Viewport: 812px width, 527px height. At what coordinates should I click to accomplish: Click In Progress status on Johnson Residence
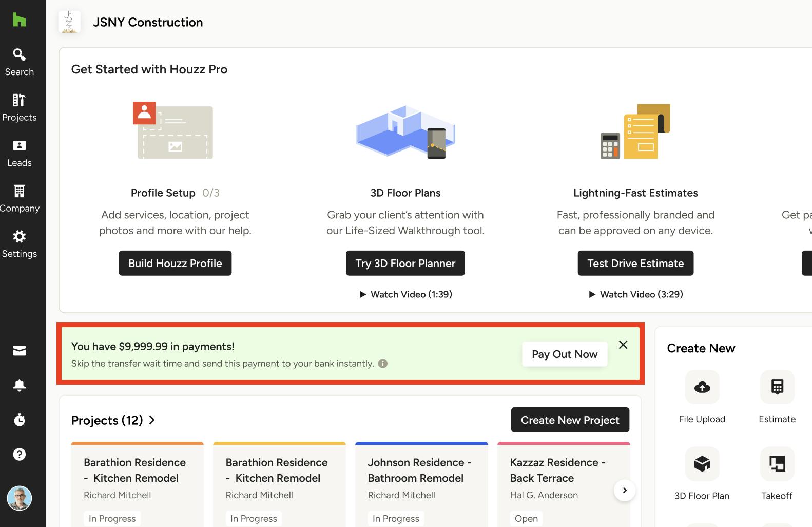point(396,519)
